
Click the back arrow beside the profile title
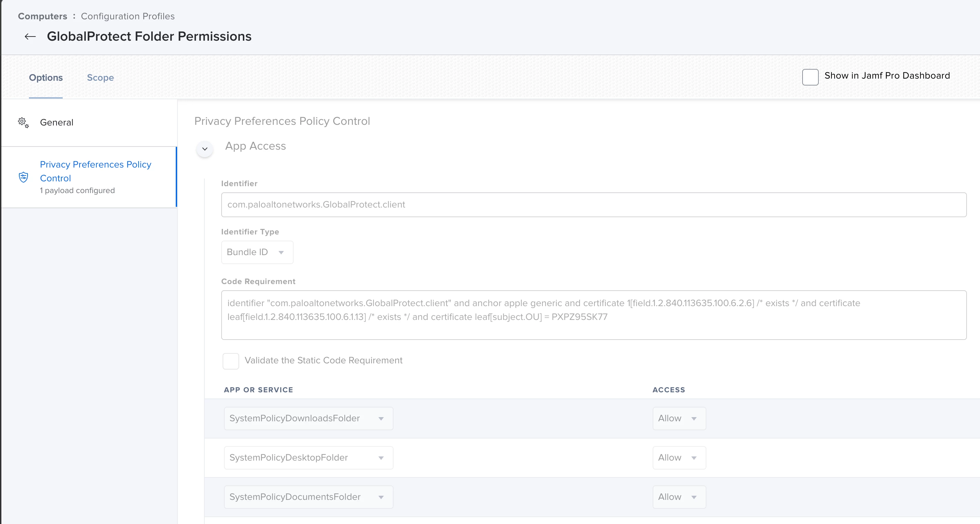point(30,37)
